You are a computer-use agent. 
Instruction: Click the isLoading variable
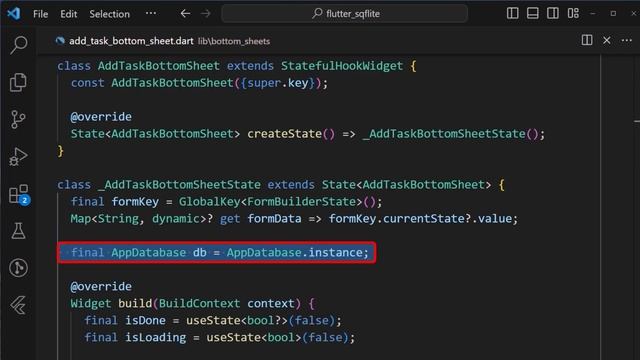pyautogui.click(x=156, y=337)
